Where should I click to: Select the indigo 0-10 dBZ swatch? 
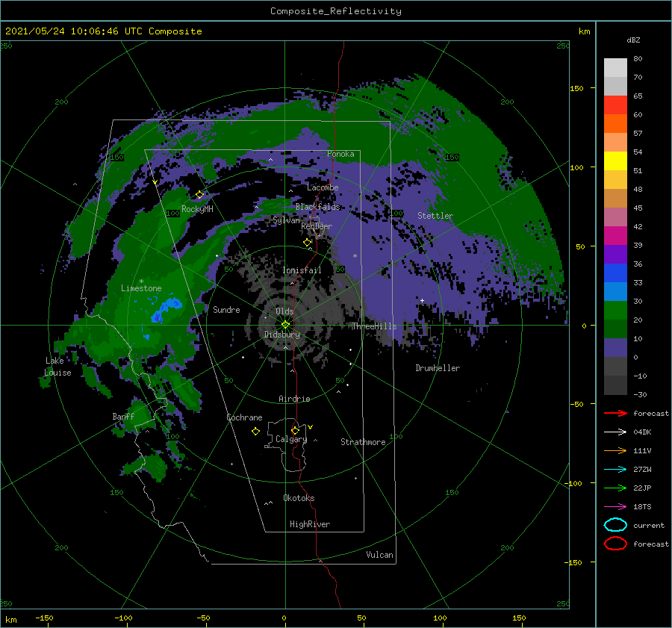tap(615, 348)
